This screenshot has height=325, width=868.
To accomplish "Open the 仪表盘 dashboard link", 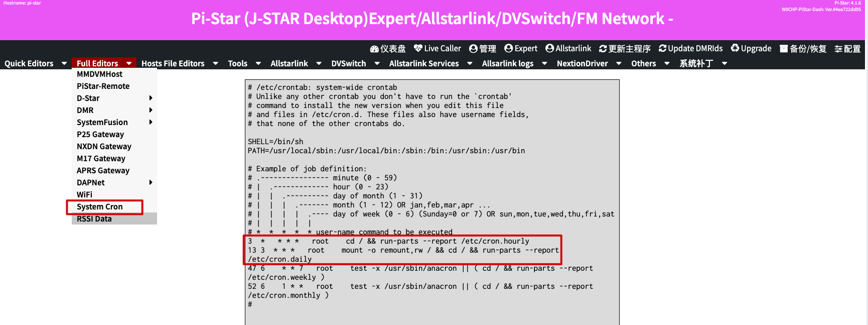I will pos(388,49).
